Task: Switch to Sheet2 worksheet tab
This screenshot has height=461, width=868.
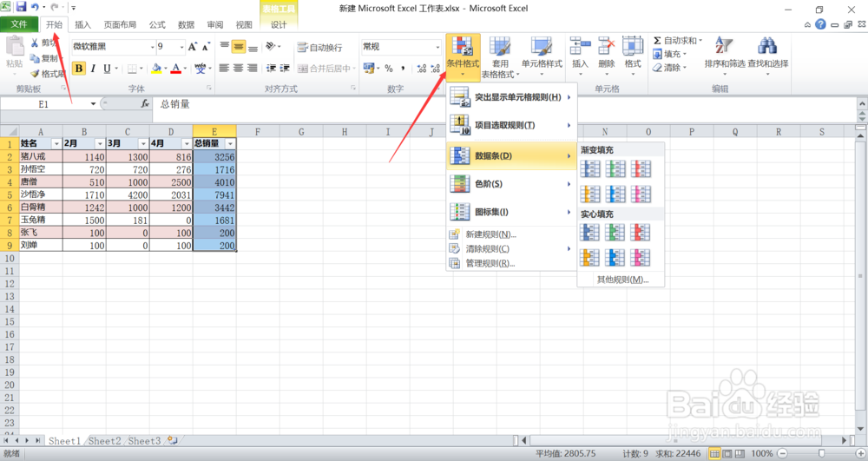Action: 105,440
